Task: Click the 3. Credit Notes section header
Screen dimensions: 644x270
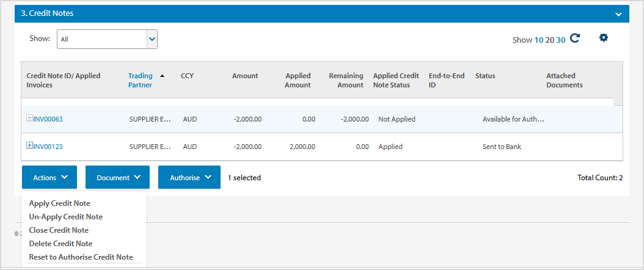Action: [x=322, y=13]
